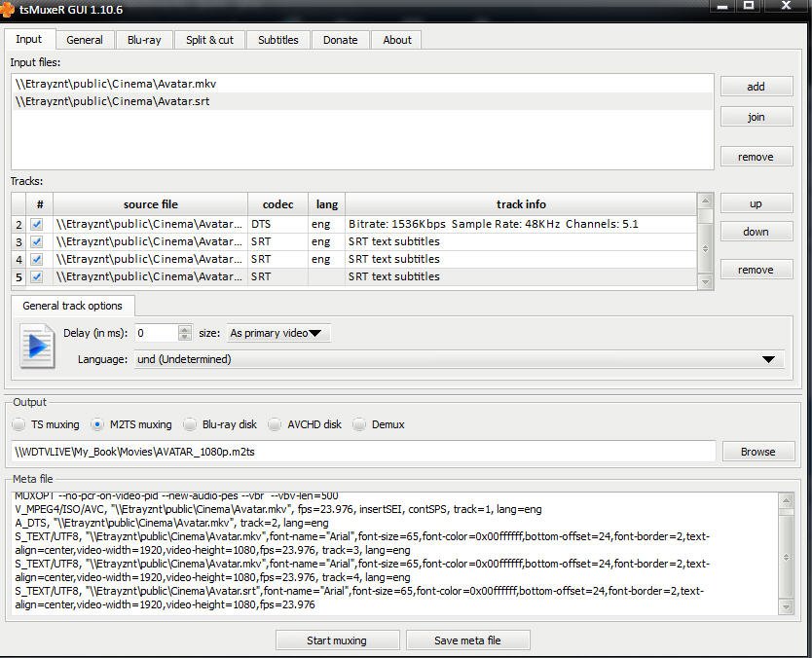Screen dimensions: 812x658
Task: Click the Save meta file button
Action: point(467,640)
